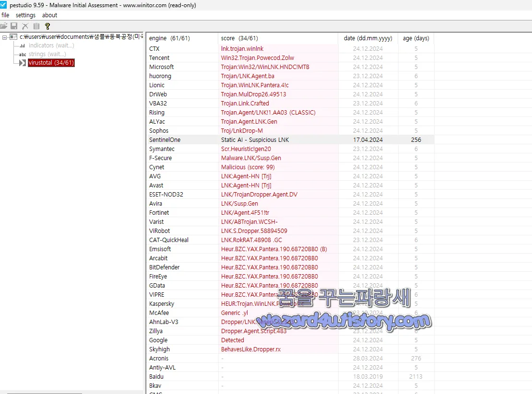Click the close file X toolbar icon
Screen dimensions: 532x394
click(x=25, y=26)
